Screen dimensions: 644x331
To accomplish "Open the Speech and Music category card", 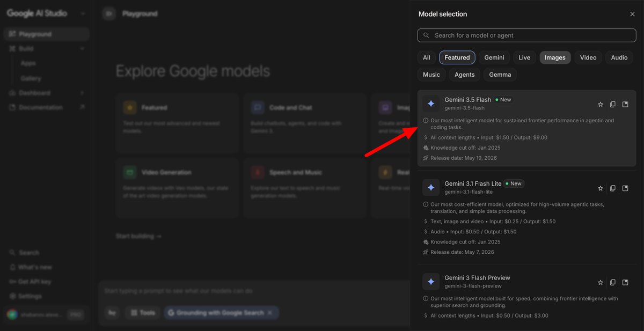I will (305, 188).
